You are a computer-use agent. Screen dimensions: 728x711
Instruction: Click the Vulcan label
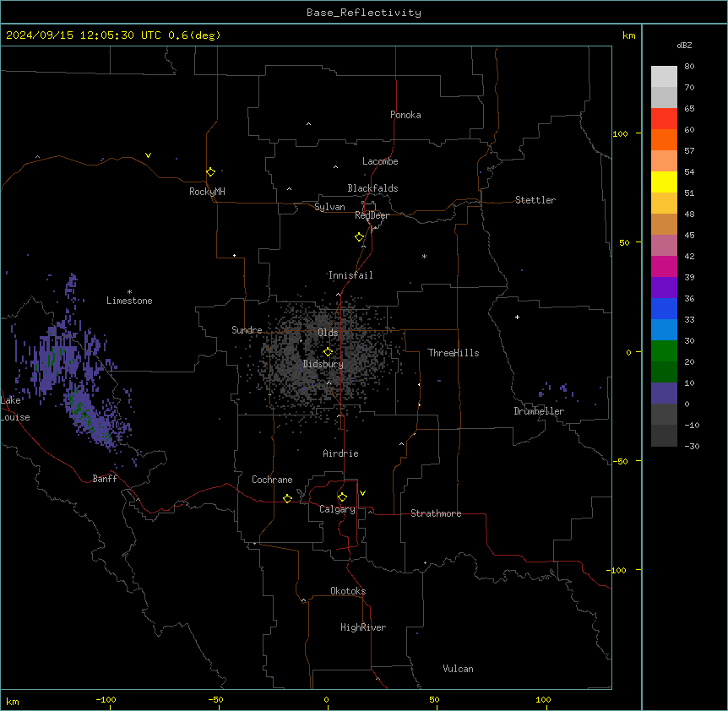coord(458,669)
